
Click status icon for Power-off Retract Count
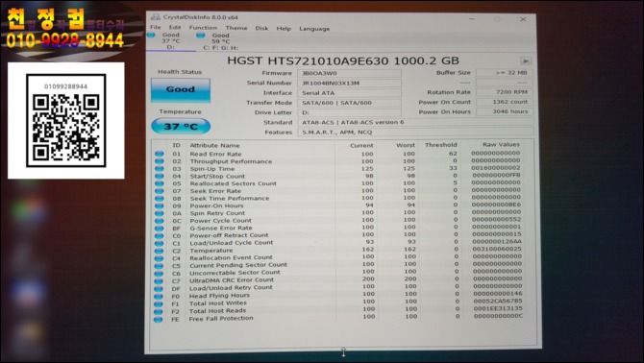[x=159, y=236]
